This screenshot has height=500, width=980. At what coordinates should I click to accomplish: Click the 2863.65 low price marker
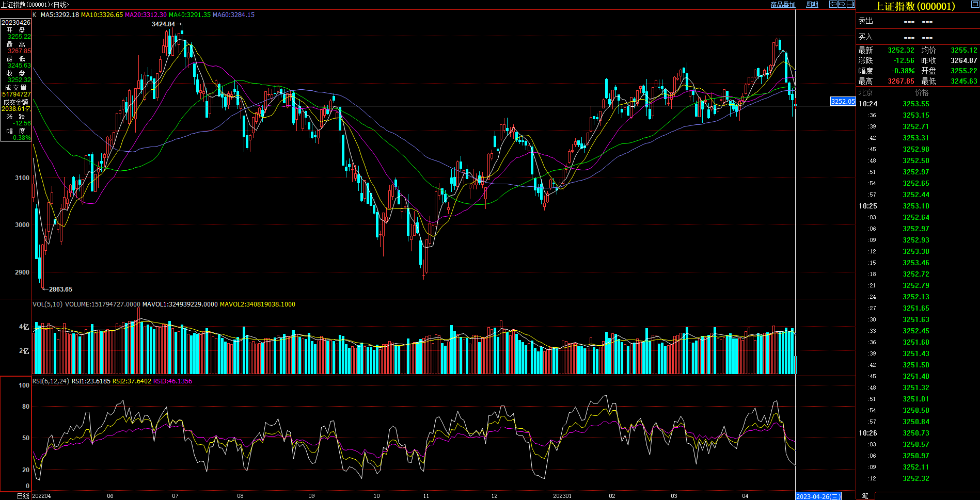(x=61, y=289)
